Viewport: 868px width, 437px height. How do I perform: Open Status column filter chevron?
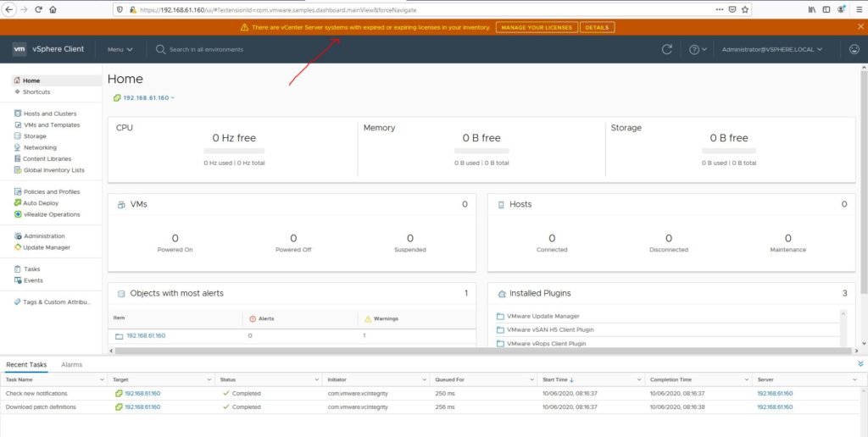(317, 380)
